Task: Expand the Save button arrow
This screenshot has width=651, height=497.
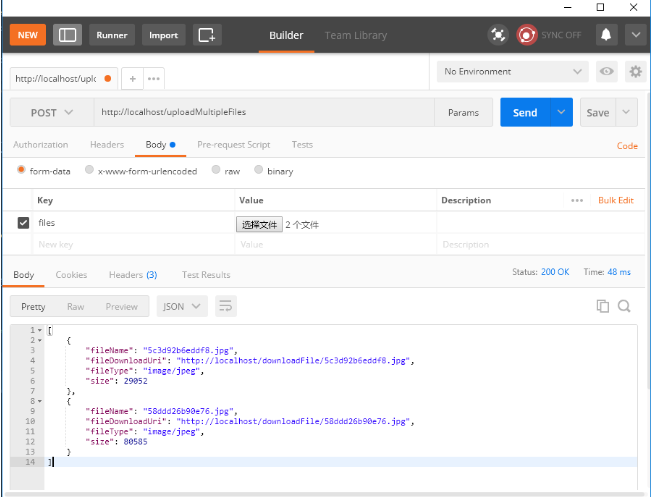Action: point(626,112)
